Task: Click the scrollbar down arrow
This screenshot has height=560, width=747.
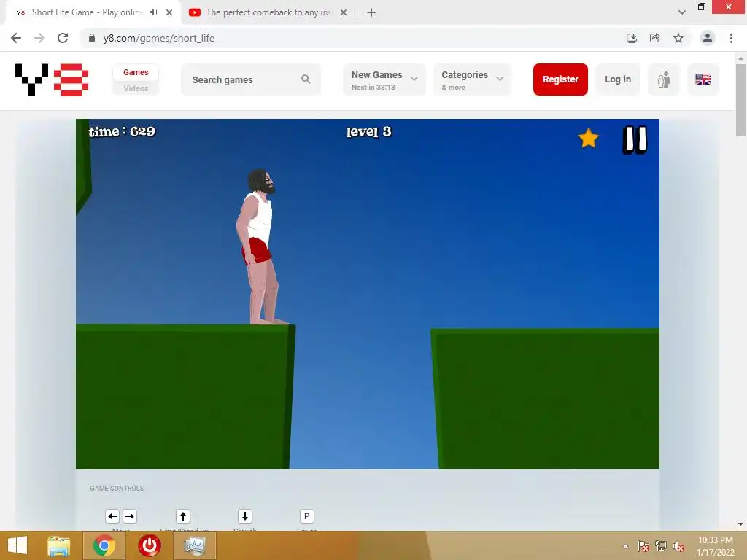Action: 740,524
